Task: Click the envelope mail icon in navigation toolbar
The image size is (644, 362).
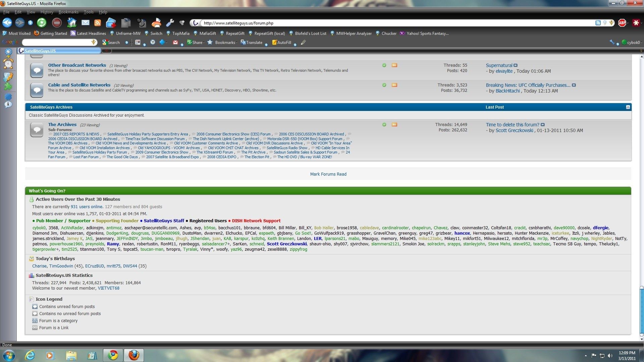Action: [x=86, y=22]
